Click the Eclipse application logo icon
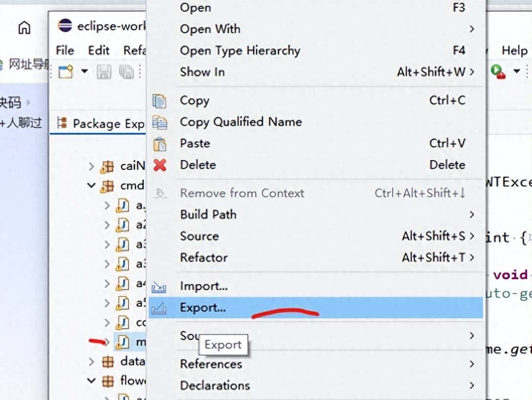 tap(65, 25)
